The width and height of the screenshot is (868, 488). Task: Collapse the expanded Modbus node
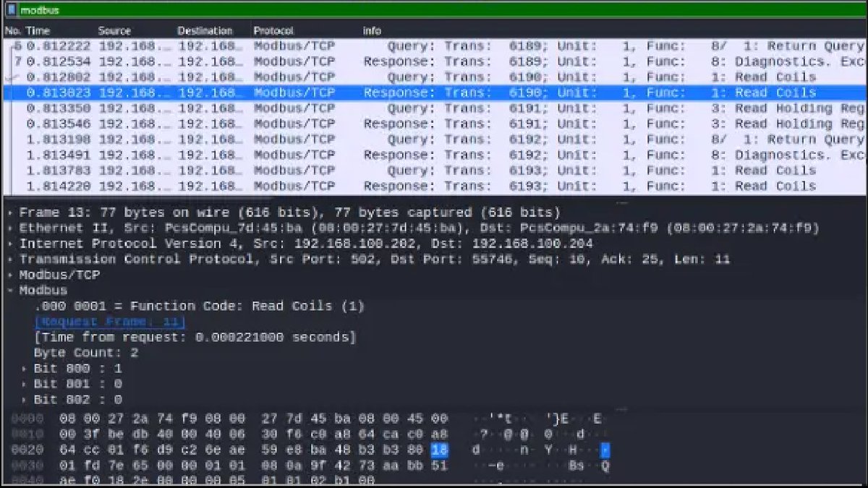point(10,291)
